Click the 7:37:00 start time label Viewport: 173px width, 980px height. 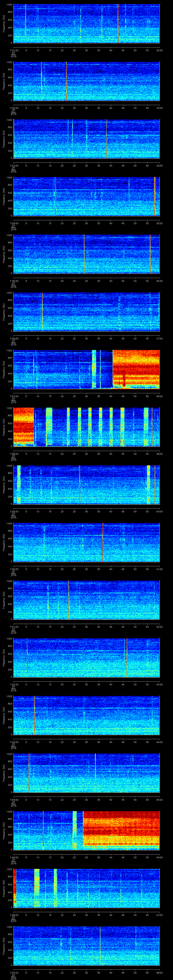tap(14, 396)
